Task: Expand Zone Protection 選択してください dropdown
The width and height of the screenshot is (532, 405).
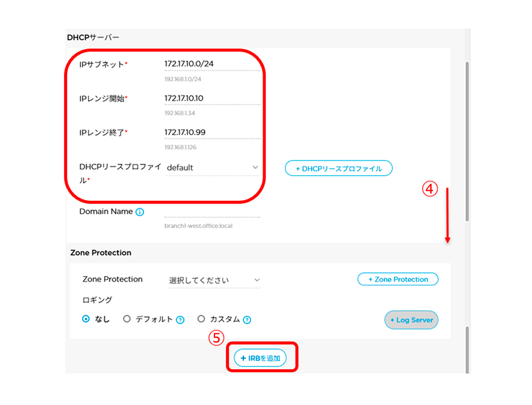Action: tap(214, 280)
